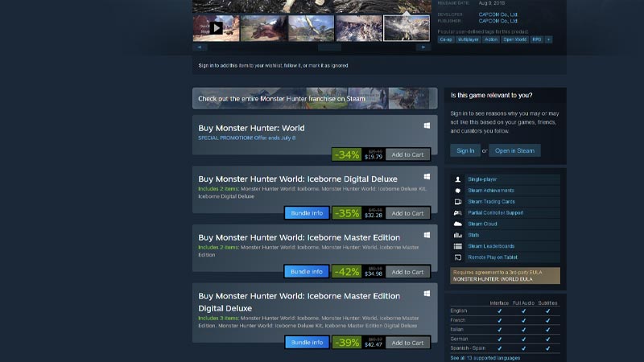Click Windows icon on Iceborne Digital Deluxe
Viewport: 644px width, 362px height.
coord(427,176)
